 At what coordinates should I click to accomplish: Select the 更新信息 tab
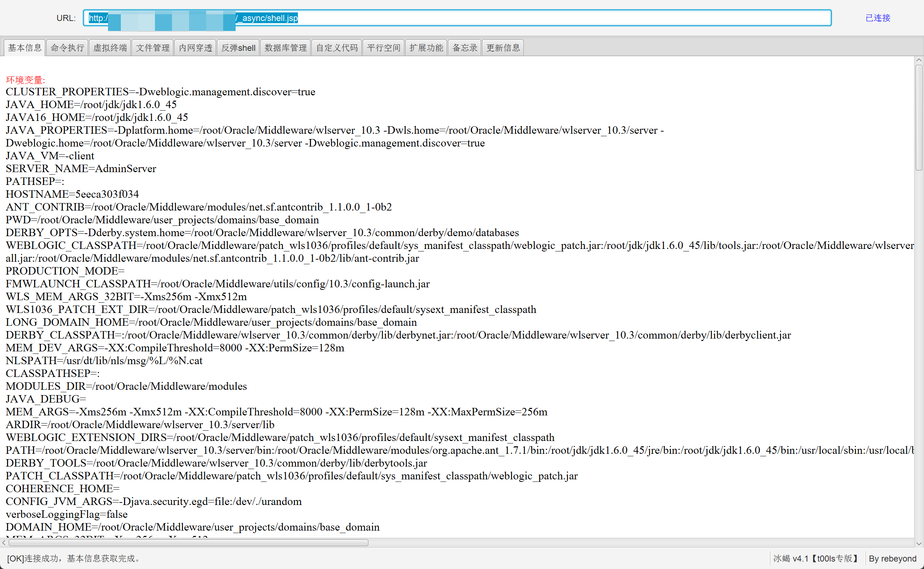[503, 48]
